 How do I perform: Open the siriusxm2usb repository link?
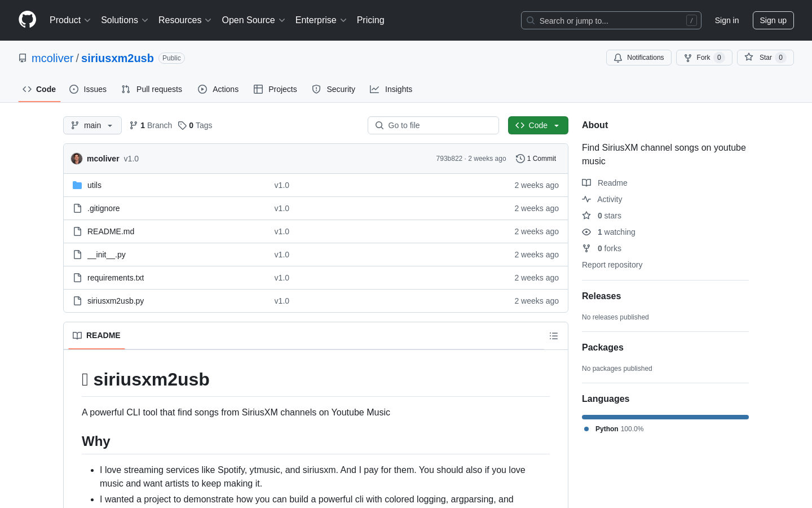coord(117,58)
